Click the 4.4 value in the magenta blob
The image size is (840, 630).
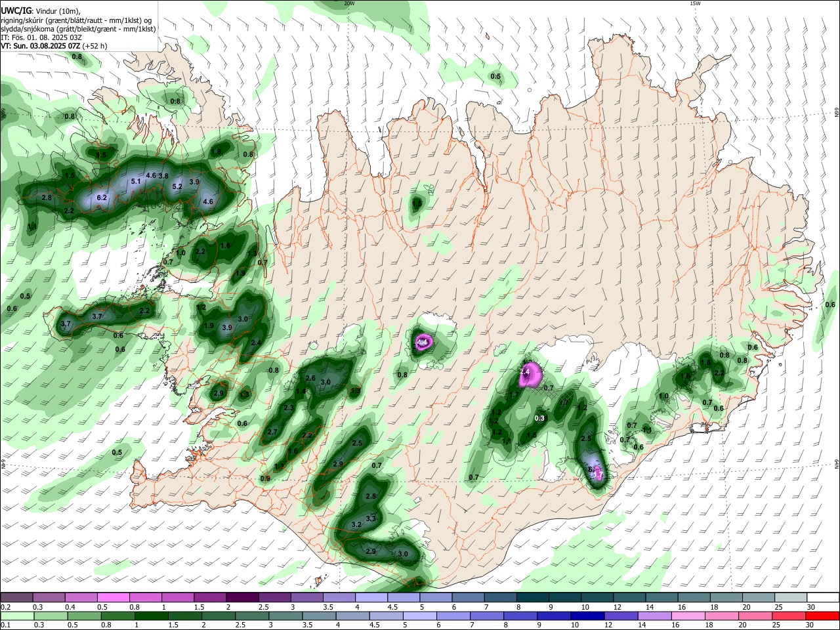tap(423, 342)
